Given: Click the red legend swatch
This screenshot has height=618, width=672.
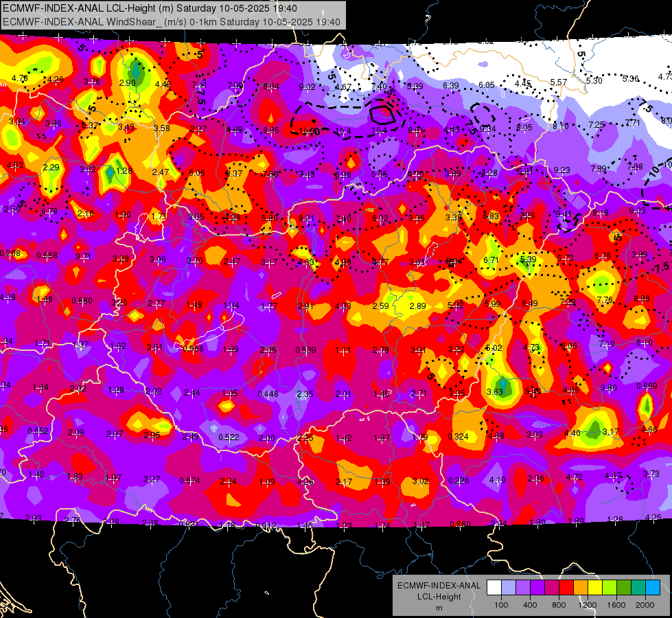Looking at the screenshot, I should click(566, 588).
